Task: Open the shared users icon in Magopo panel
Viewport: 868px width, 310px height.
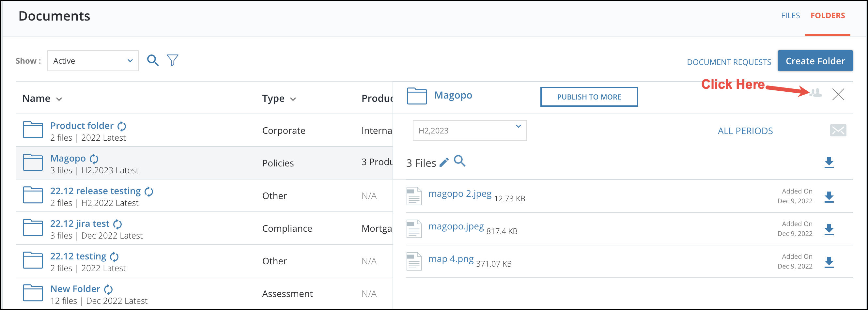Action: pyautogui.click(x=816, y=93)
